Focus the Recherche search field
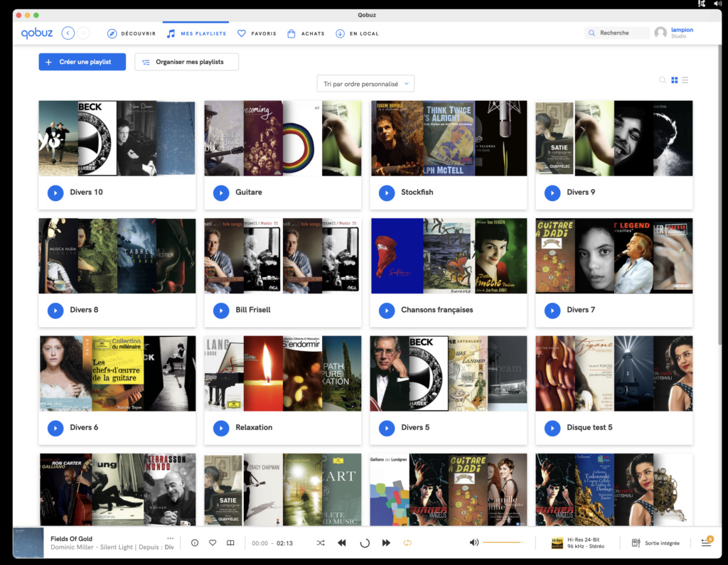The height and width of the screenshot is (565, 728). pyautogui.click(x=617, y=33)
